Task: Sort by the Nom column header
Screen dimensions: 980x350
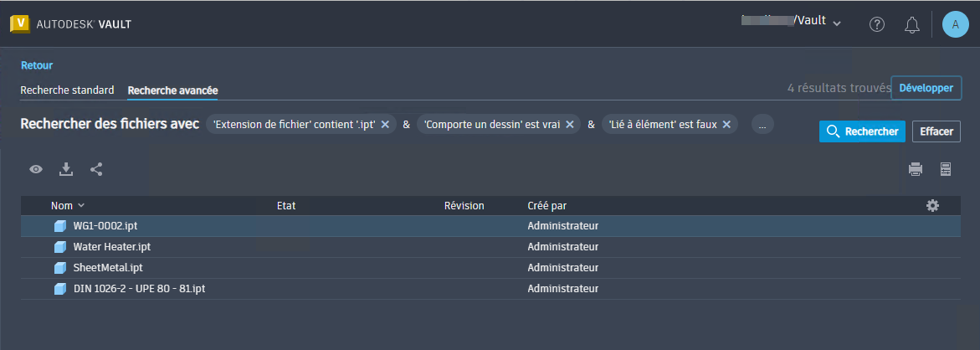Action: coord(63,205)
